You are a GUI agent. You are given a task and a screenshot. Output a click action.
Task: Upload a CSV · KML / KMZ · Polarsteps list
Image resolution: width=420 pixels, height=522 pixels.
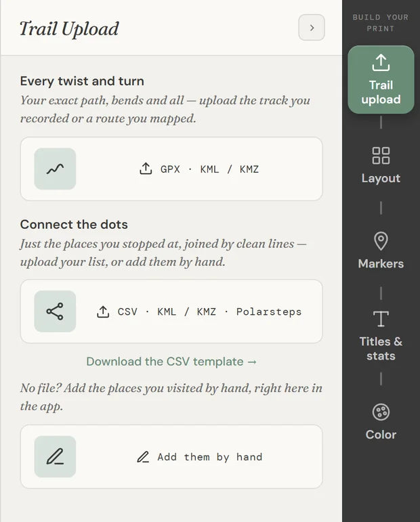[171, 311]
